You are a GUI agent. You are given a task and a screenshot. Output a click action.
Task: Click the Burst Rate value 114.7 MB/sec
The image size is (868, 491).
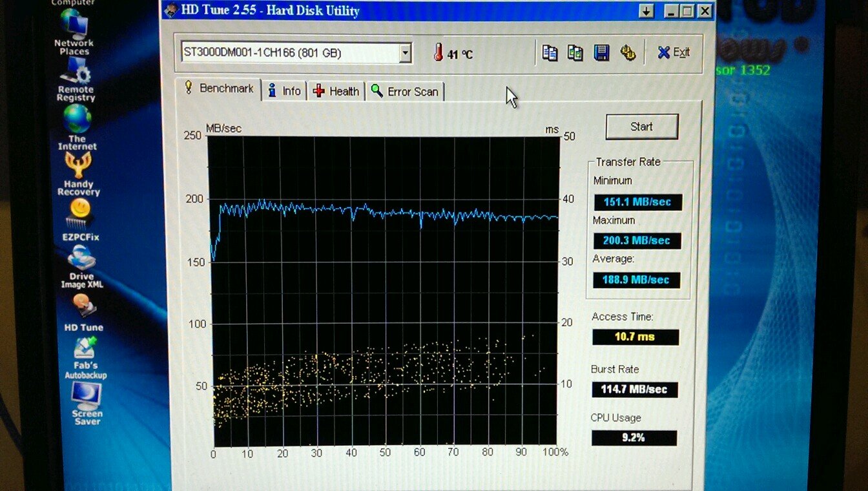635,390
